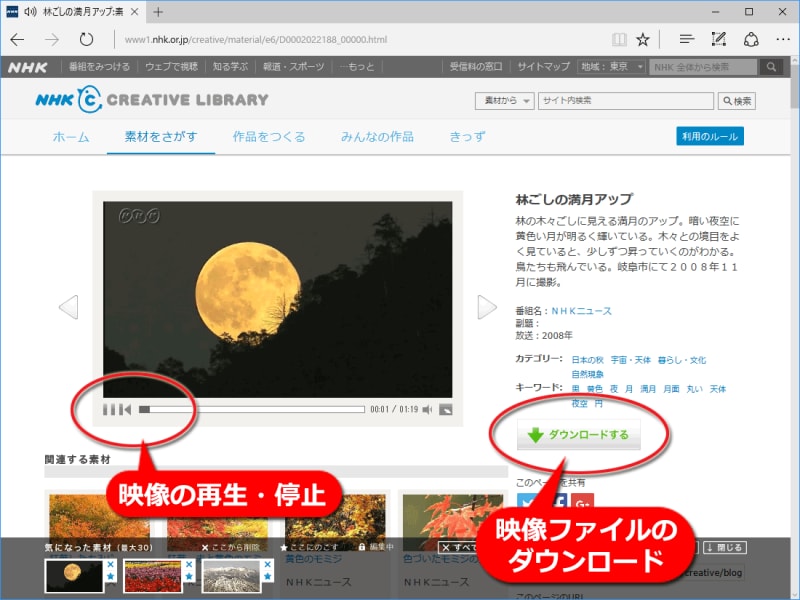Open the Edge web note tool

[718, 39]
